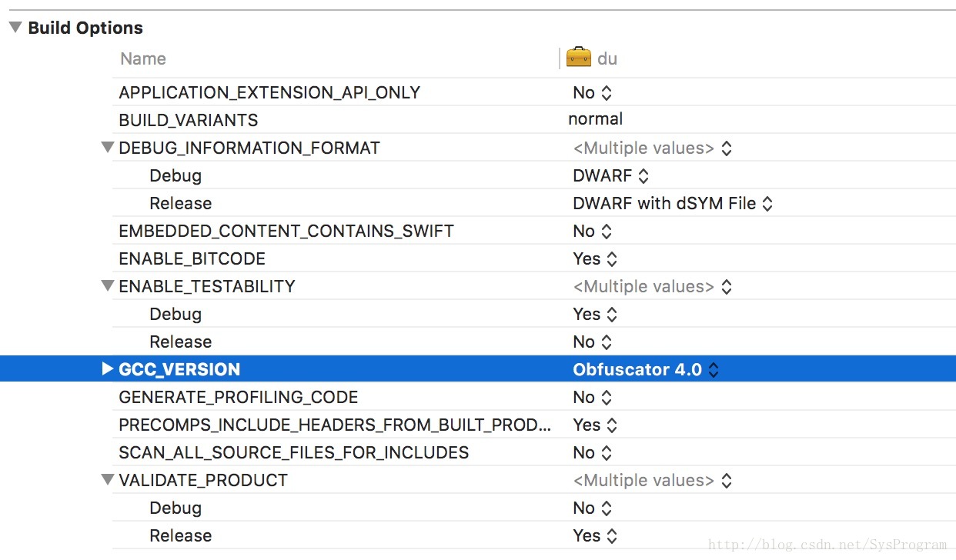Viewport: 956px width, 560px height.
Task: Select the BUILD_VARIANTS setting row
Action: click(534, 120)
